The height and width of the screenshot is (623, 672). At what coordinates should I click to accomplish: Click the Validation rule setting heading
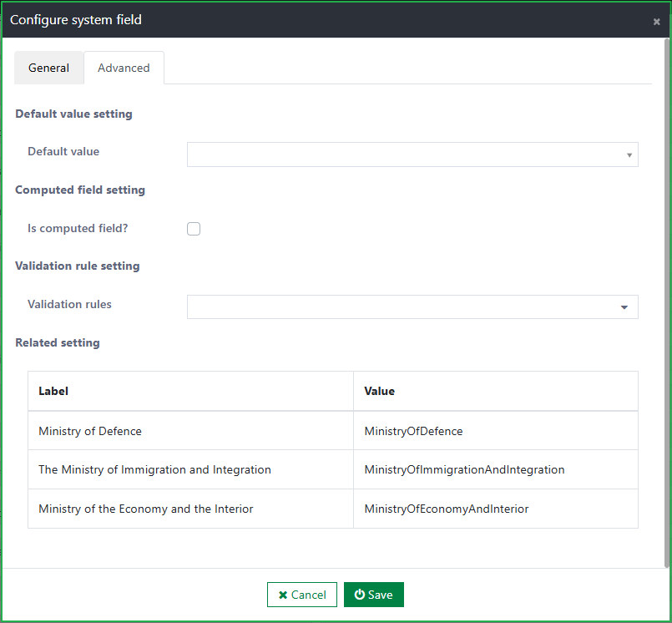(78, 266)
